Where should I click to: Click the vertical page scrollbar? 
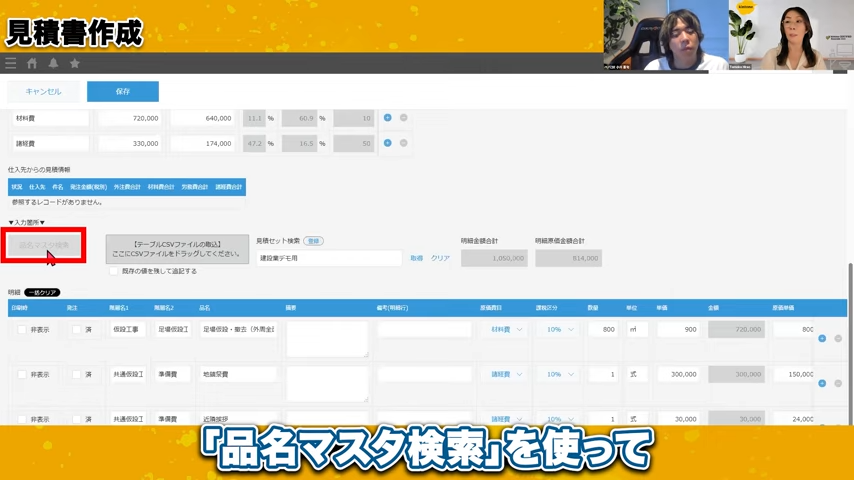(x=851, y=343)
